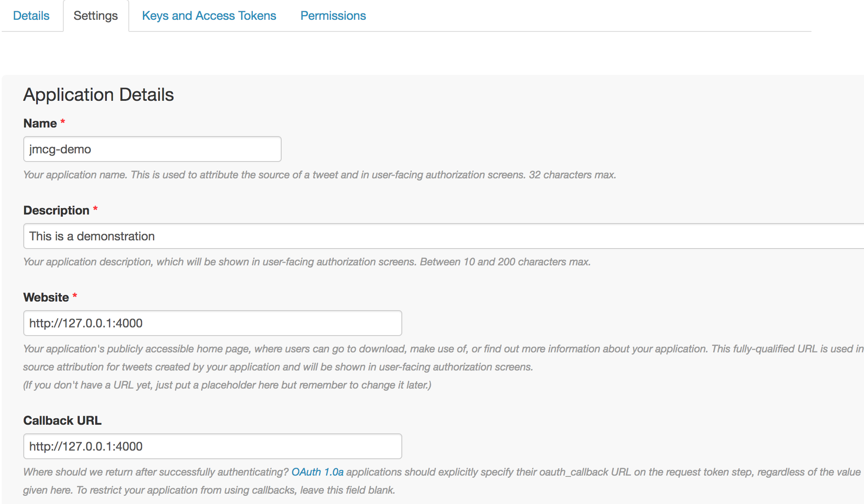The image size is (864, 504).
Task: Go to the Permissions tab
Action: [333, 16]
